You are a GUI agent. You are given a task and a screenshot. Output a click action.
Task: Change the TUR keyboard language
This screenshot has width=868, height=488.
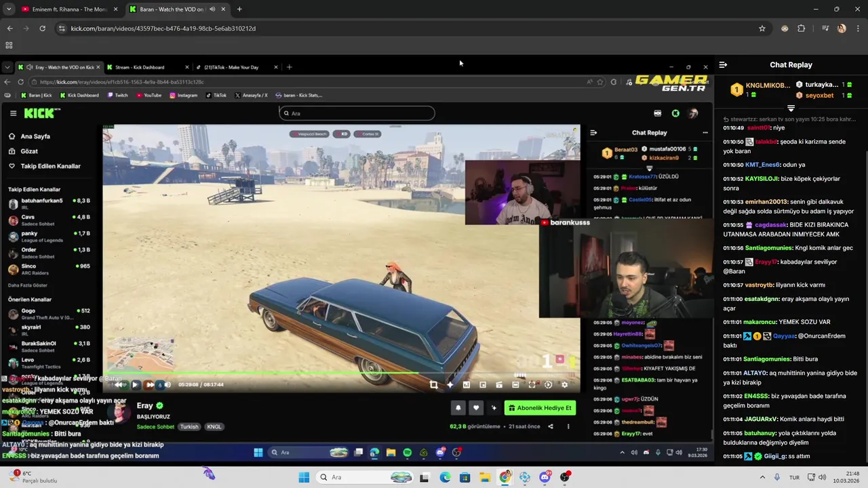point(794,477)
